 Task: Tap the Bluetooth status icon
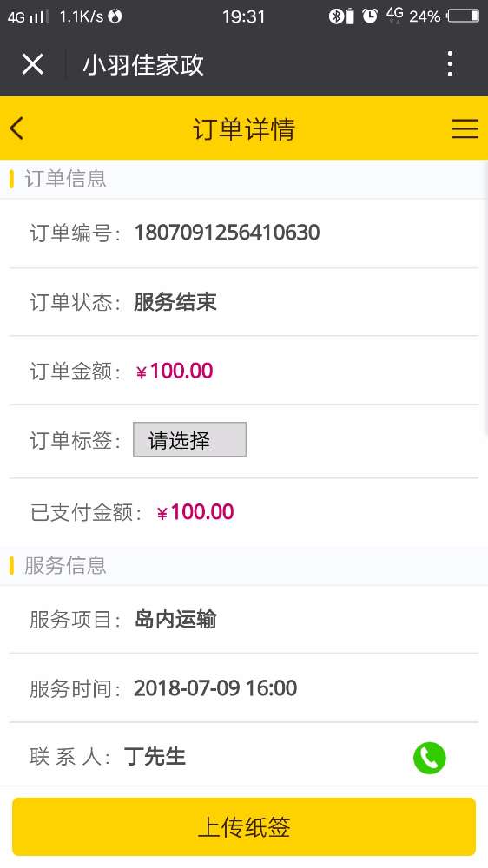pyautogui.click(x=336, y=16)
